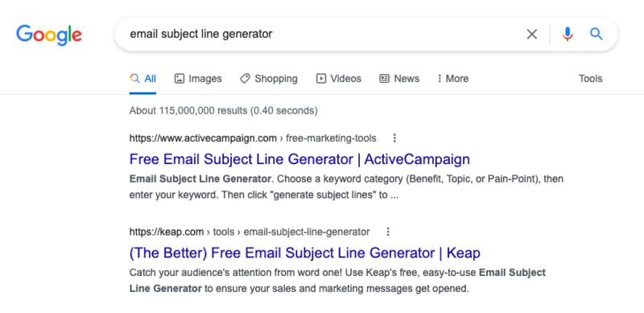Open the Images tab

pyautogui.click(x=198, y=79)
